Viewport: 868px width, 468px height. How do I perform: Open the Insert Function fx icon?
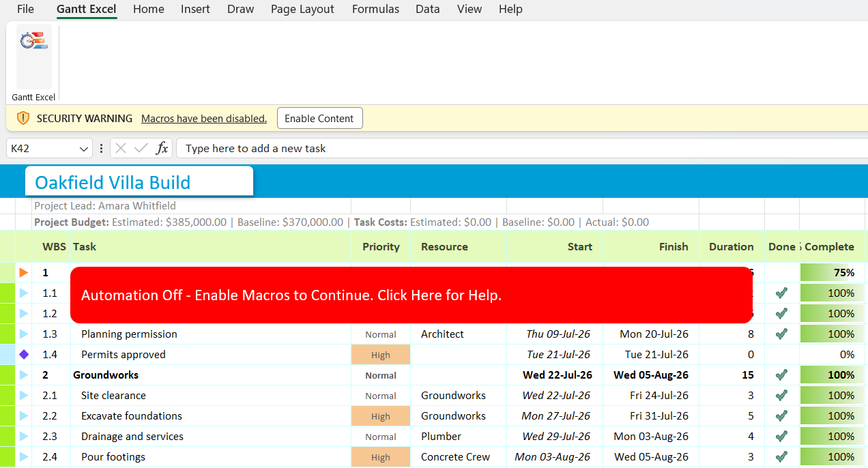coord(162,148)
